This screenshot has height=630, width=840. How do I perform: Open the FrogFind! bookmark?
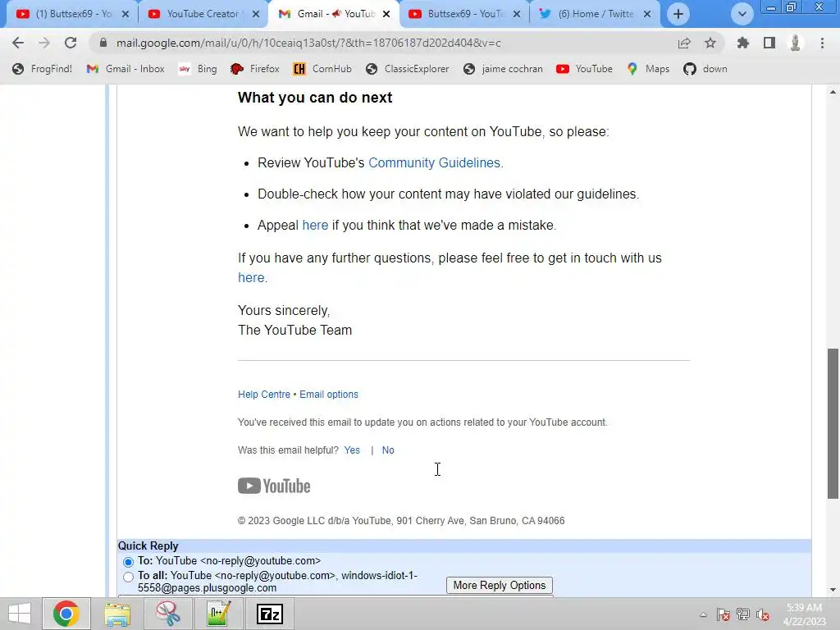[43, 69]
